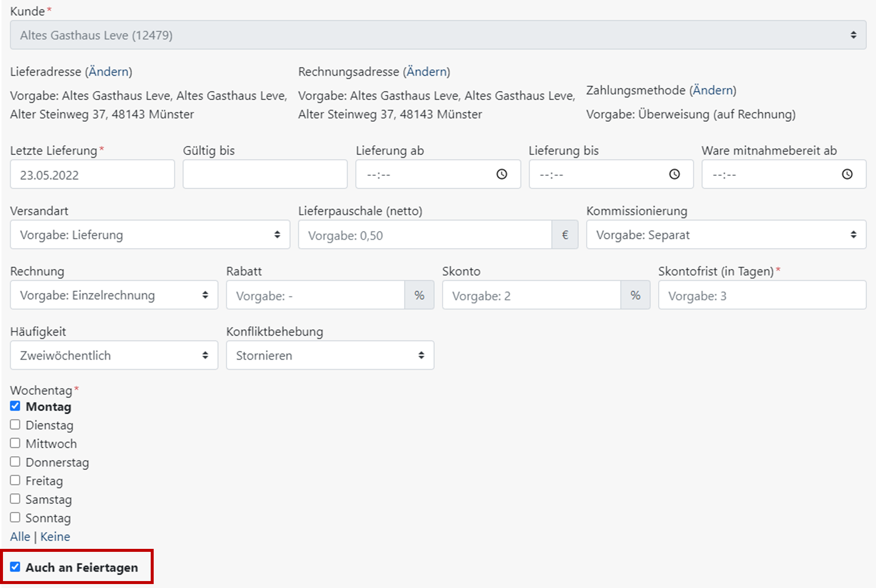Image resolution: width=876 pixels, height=588 pixels.
Task: Check the Samstag weekday checkbox
Action: [15, 499]
